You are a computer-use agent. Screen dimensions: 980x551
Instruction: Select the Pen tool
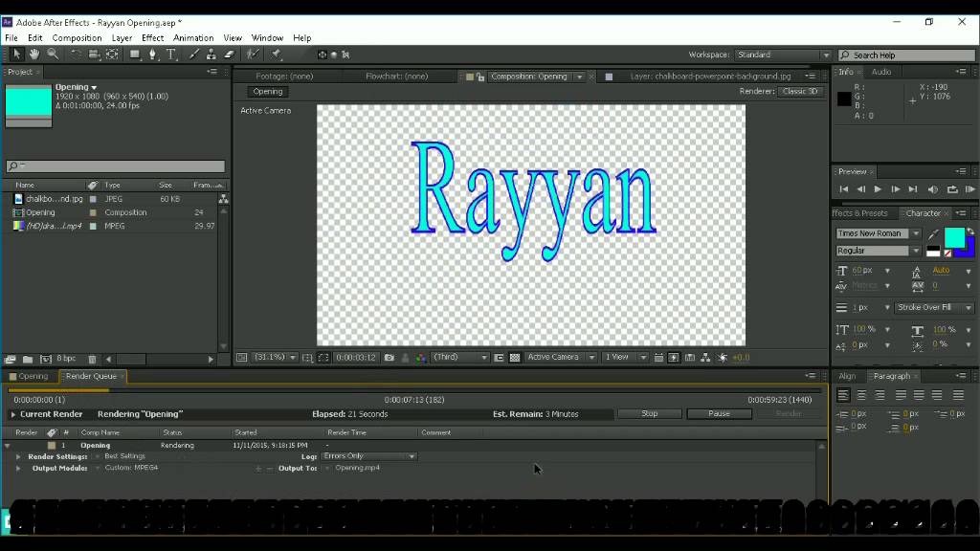pos(152,55)
